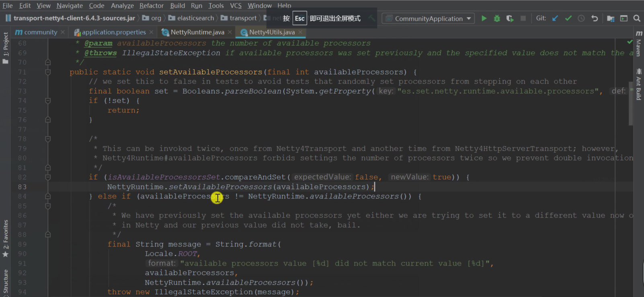The image size is (644, 297).
Task: Click the Booleans.parseBoolean call on line 73
Action: click(x=232, y=91)
